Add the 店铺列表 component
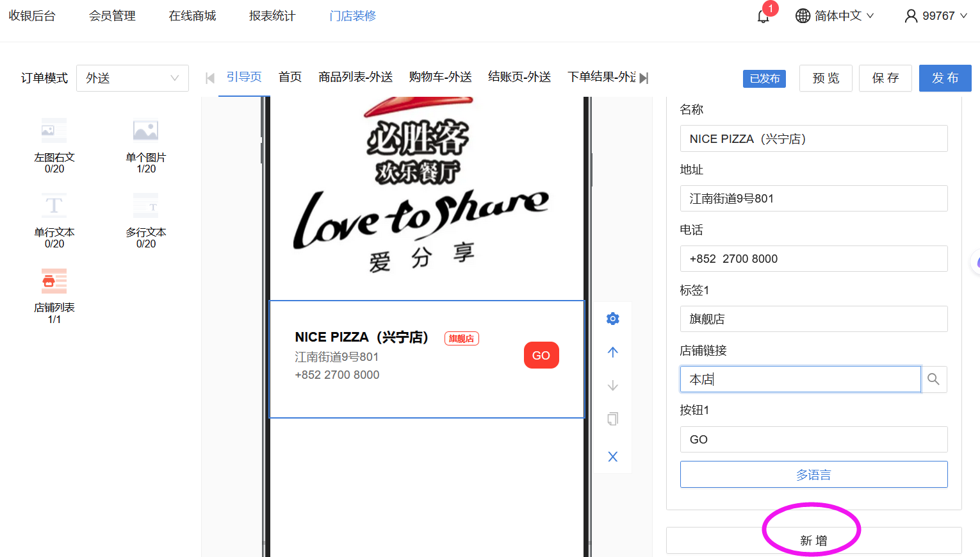980x557 pixels. click(54, 295)
